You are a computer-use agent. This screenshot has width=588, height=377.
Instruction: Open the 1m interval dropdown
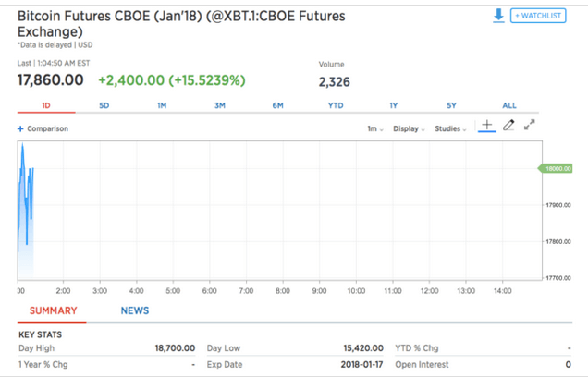point(374,129)
